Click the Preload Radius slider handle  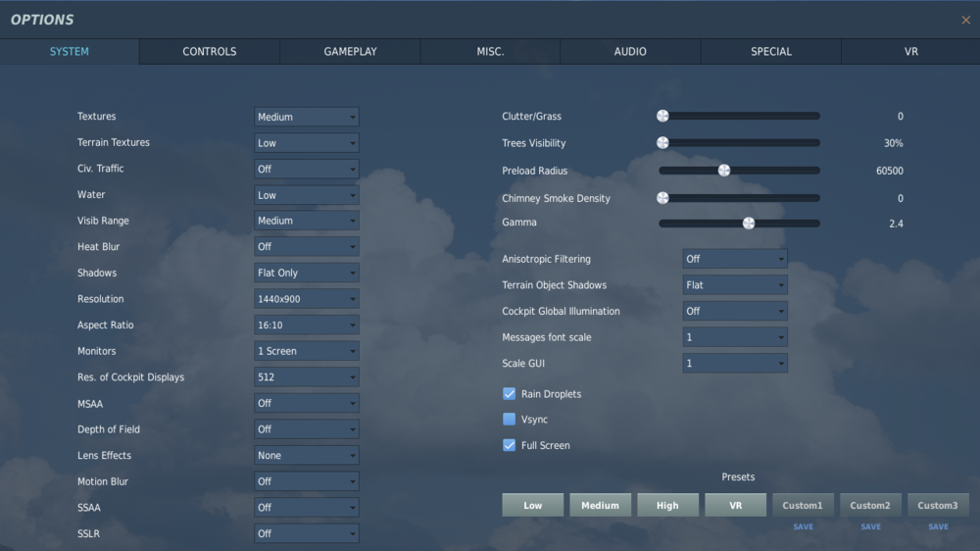pyautogui.click(x=724, y=171)
